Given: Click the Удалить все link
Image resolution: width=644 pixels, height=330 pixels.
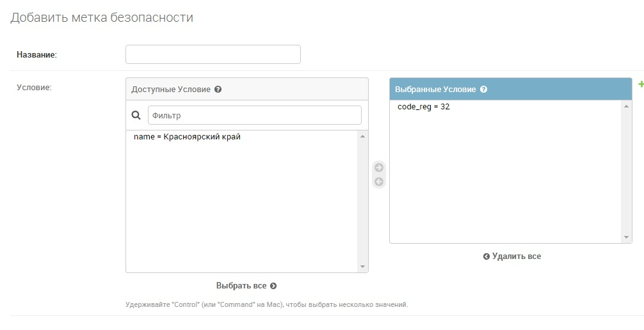Looking at the screenshot, I should pyautogui.click(x=511, y=256).
